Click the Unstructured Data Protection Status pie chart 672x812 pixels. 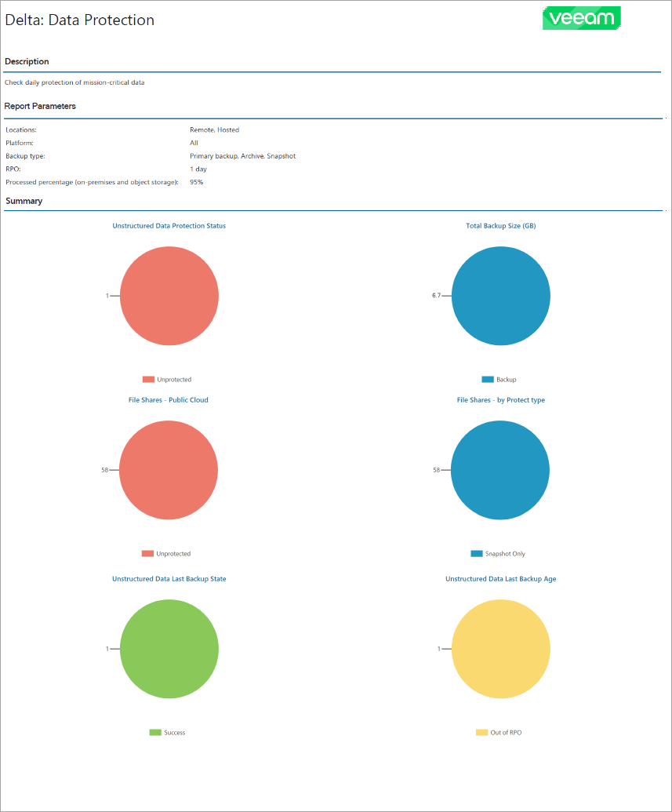[x=169, y=296]
